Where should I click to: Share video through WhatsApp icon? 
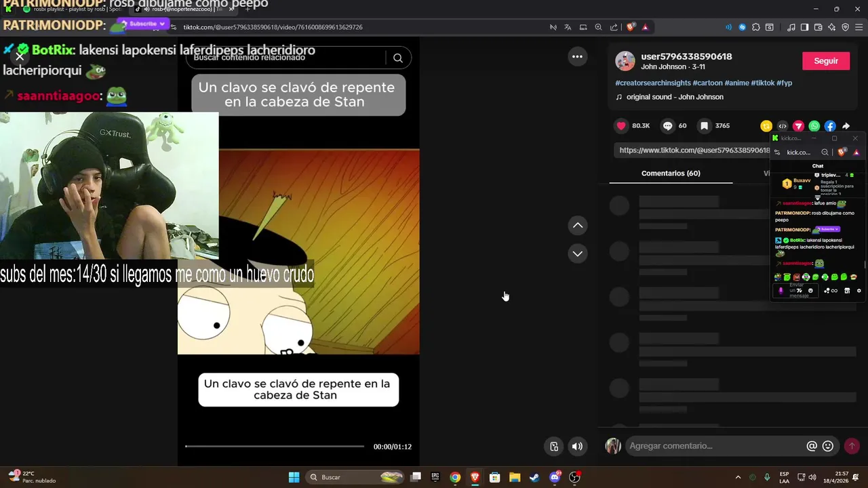(x=814, y=126)
